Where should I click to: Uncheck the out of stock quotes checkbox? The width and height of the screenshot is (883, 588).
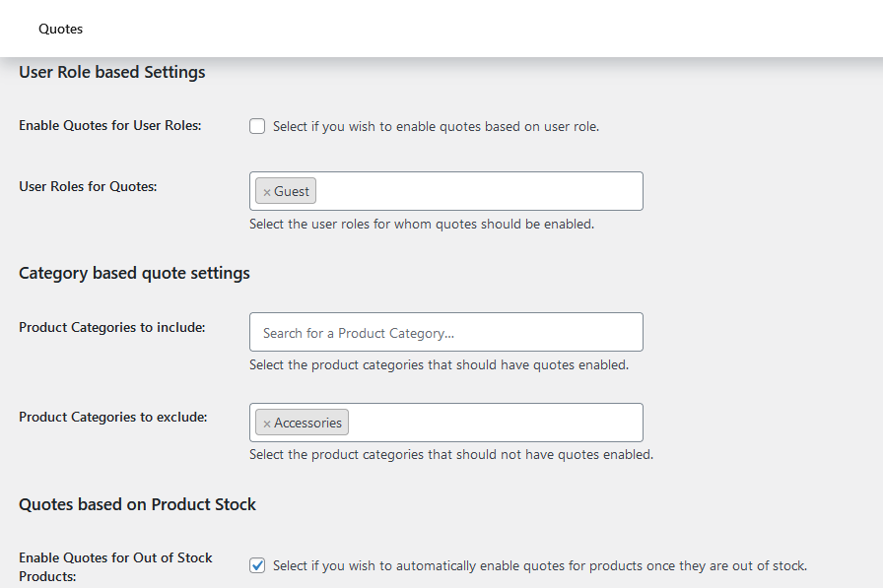click(257, 565)
